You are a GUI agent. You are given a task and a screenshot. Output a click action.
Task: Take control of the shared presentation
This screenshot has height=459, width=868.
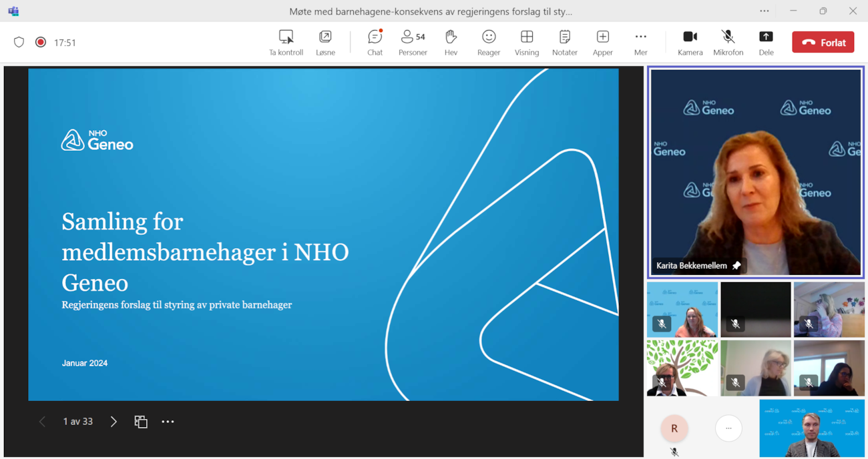(x=286, y=42)
